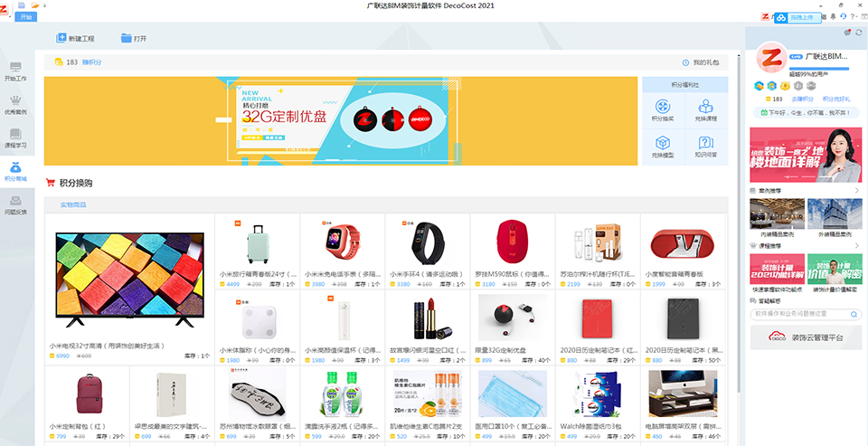Open the 小米米兔电话手表 product
Screen dimensions: 868x446
343,251
